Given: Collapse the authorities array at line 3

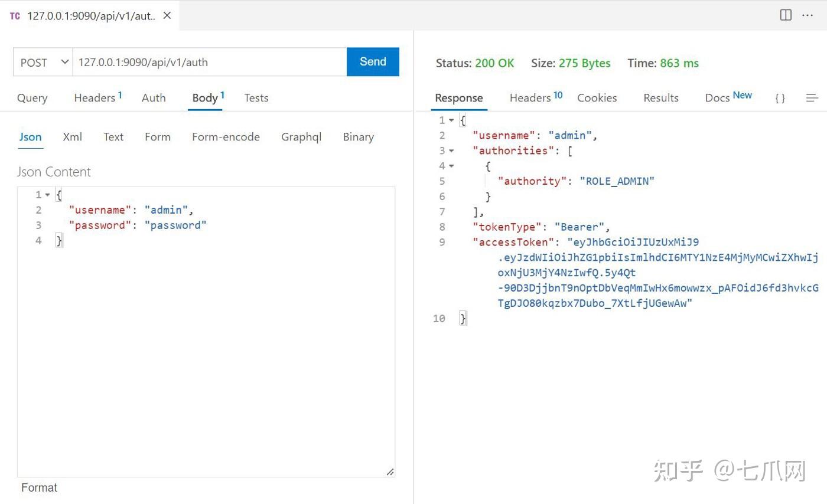Looking at the screenshot, I should [451, 151].
